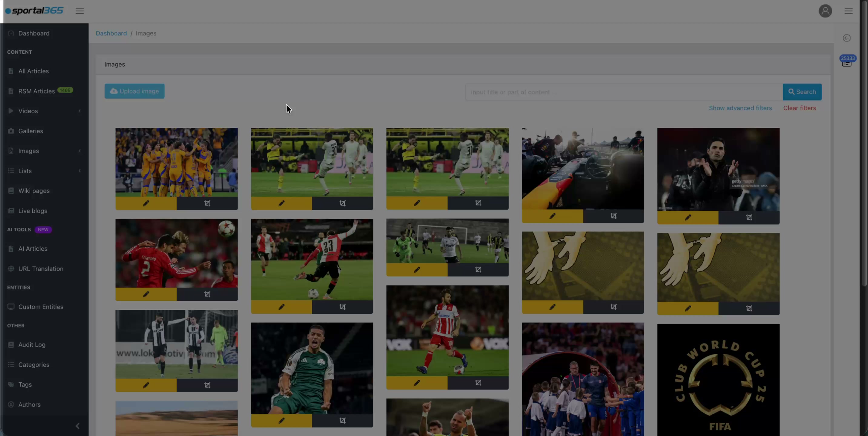
Task: Click the Upload image button
Action: click(134, 91)
